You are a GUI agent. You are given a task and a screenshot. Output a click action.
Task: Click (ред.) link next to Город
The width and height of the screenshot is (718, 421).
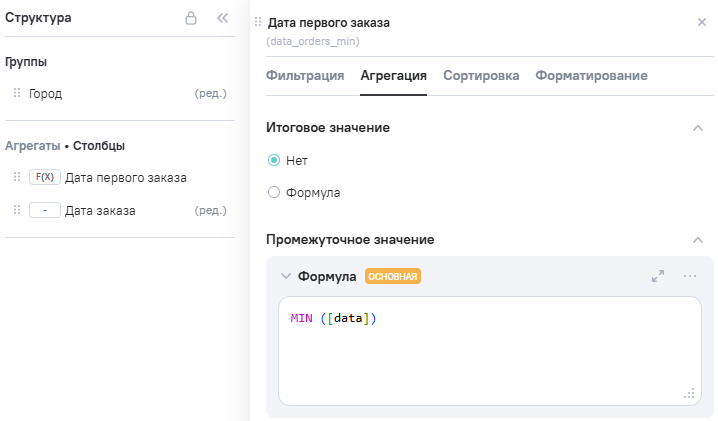pyautogui.click(x=210, y=93)
